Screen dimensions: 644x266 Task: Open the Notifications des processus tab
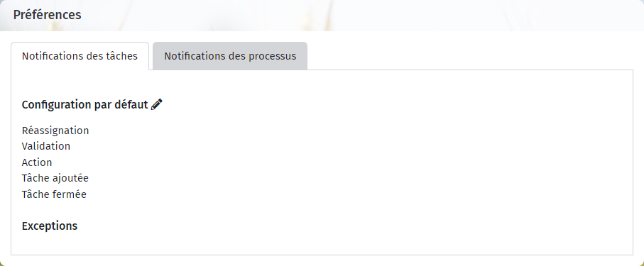click(230, 56)
